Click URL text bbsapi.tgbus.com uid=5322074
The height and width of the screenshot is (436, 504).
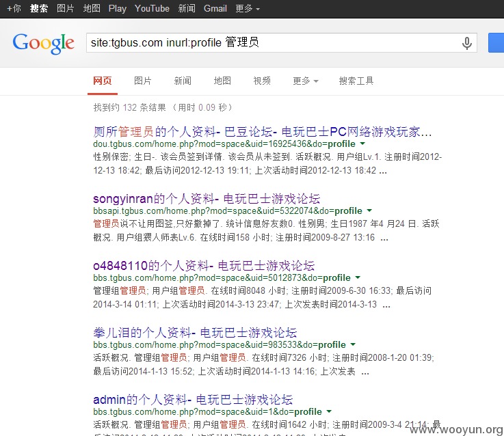[x=228, y=210]
